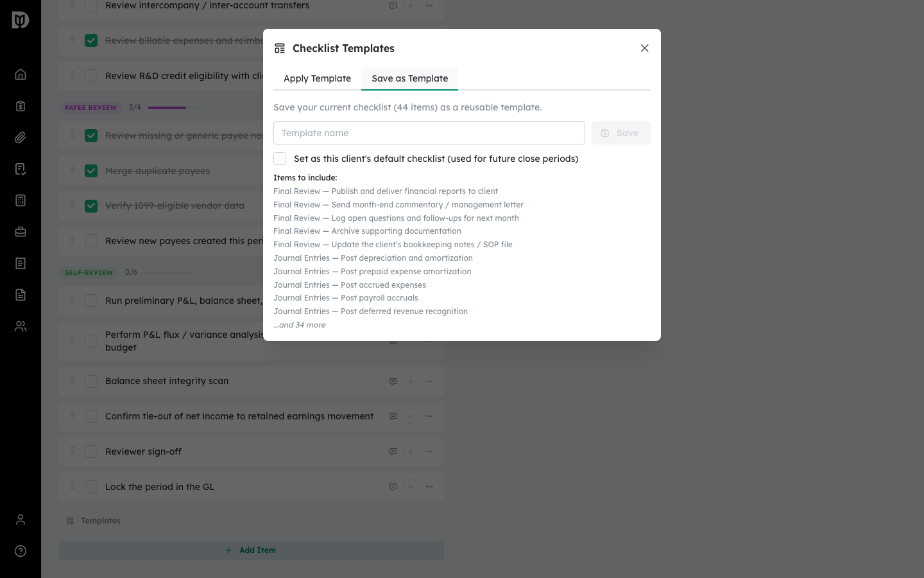This screenshot has height=578, width=924.
Task: Open comments on Balance sheet integrity scan
Action: [393, 381]
